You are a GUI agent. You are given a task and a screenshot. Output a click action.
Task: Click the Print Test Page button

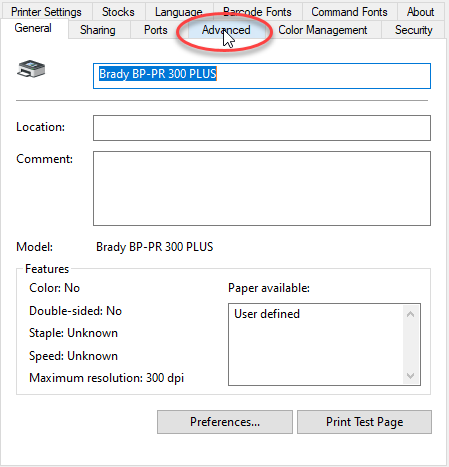[x=364, y=422]
